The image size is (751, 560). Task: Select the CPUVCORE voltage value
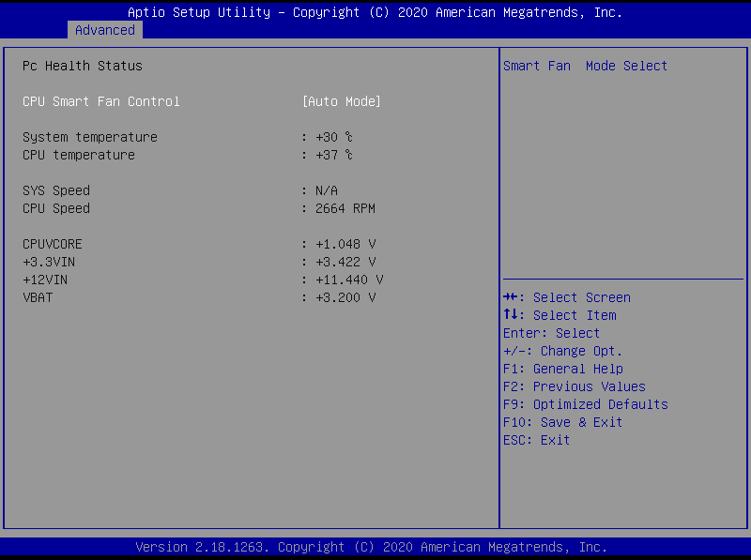click(345, 244)
